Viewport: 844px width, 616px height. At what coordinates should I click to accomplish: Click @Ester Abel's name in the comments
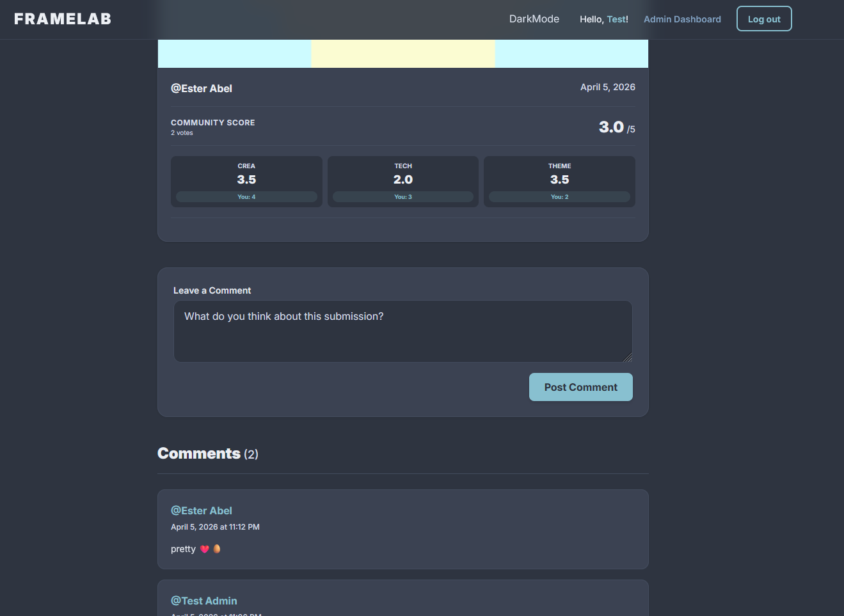click(x=202, y=510)
